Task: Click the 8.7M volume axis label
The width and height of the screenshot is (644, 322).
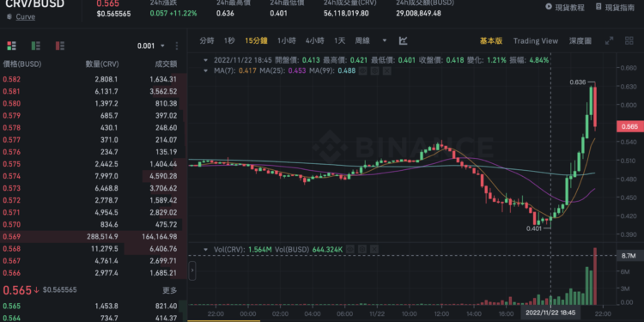Action: coord(630,256)
